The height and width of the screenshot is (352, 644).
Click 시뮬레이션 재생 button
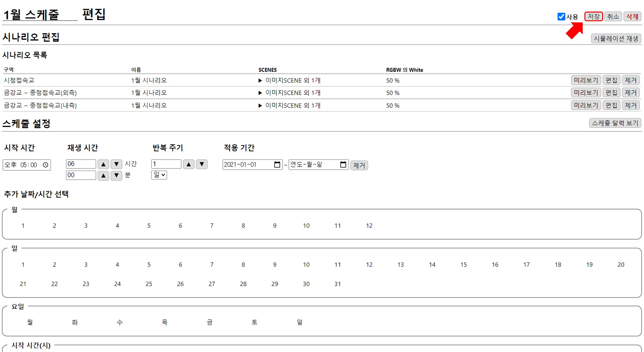click(616, 38)
